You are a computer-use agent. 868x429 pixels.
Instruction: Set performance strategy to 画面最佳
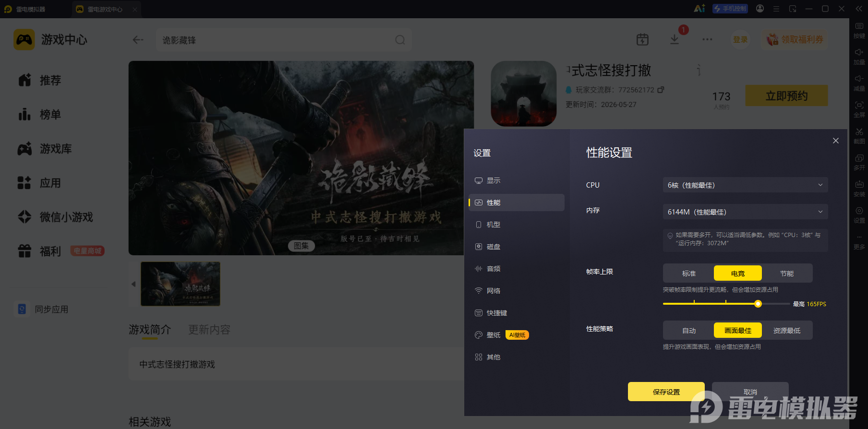[x=738, y=330]
